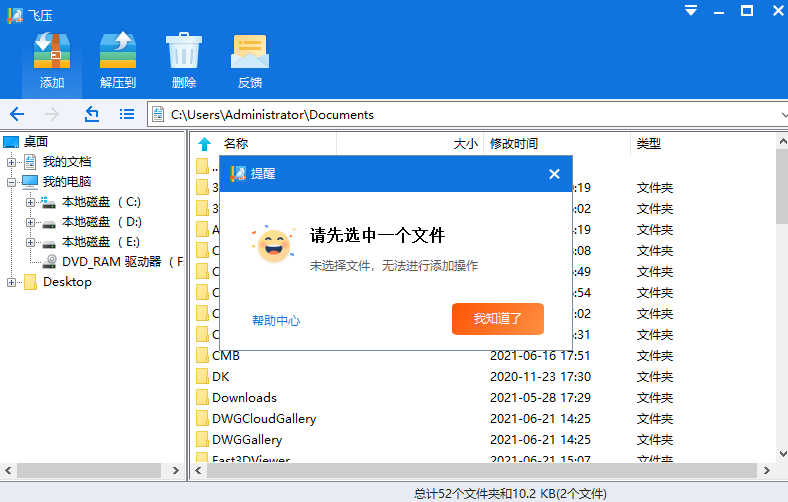Screen dimensions: 788x502
Task: Click the DVD_RAM 驱动器 drive icon
Action: (50, 261)
